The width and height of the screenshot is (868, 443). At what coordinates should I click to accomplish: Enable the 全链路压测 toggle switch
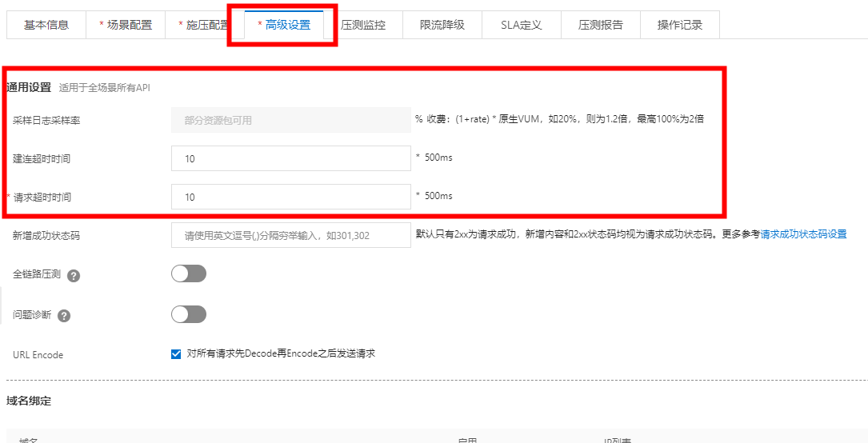click(189, 273)
